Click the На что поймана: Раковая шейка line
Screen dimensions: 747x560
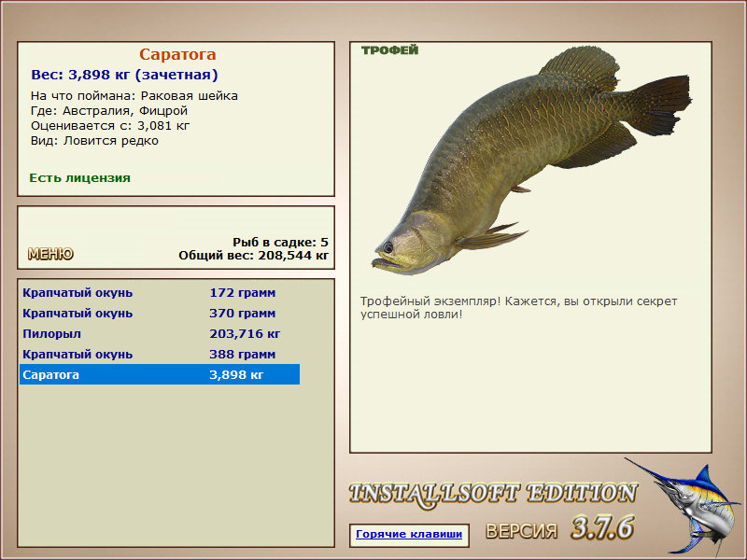point(134,96)
